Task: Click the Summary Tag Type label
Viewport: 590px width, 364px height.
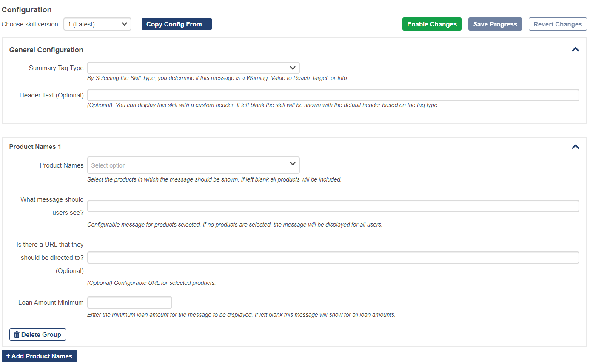Action: 56,68
